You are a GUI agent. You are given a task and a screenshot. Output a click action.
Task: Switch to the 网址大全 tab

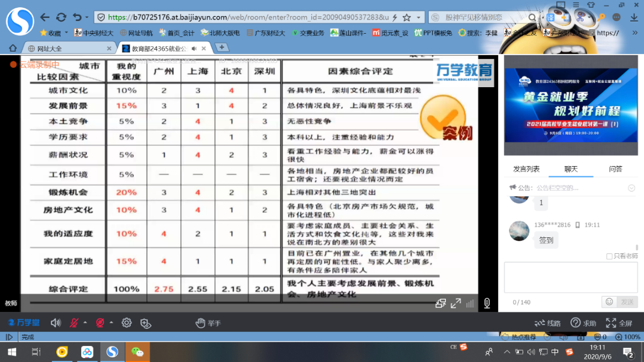click(68, 49)
